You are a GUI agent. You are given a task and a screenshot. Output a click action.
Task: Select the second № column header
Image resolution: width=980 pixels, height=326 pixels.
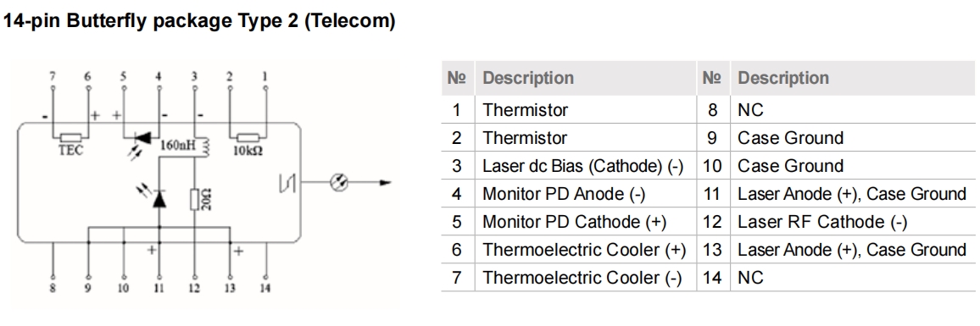(712, 78)
